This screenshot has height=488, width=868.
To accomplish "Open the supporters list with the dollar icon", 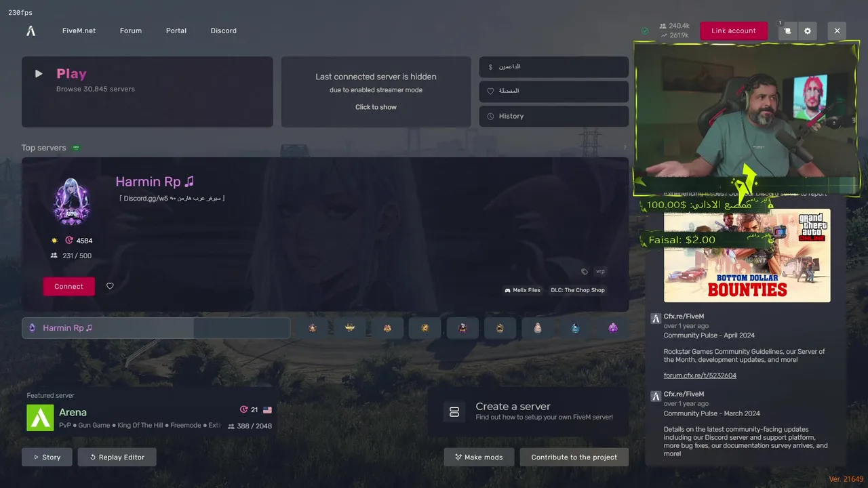I will pyautogui.click(x=554, y=67).
